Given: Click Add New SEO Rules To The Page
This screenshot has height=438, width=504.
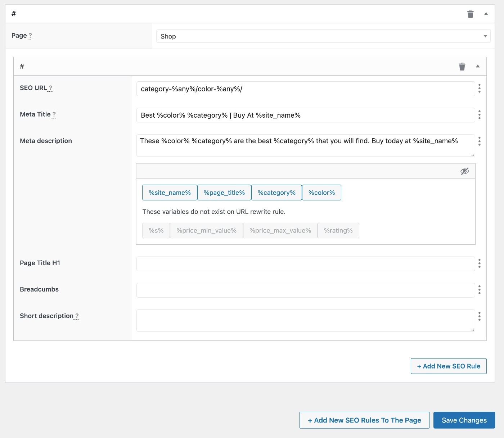Looking at the screenshot, I should (x=364, y=420).
